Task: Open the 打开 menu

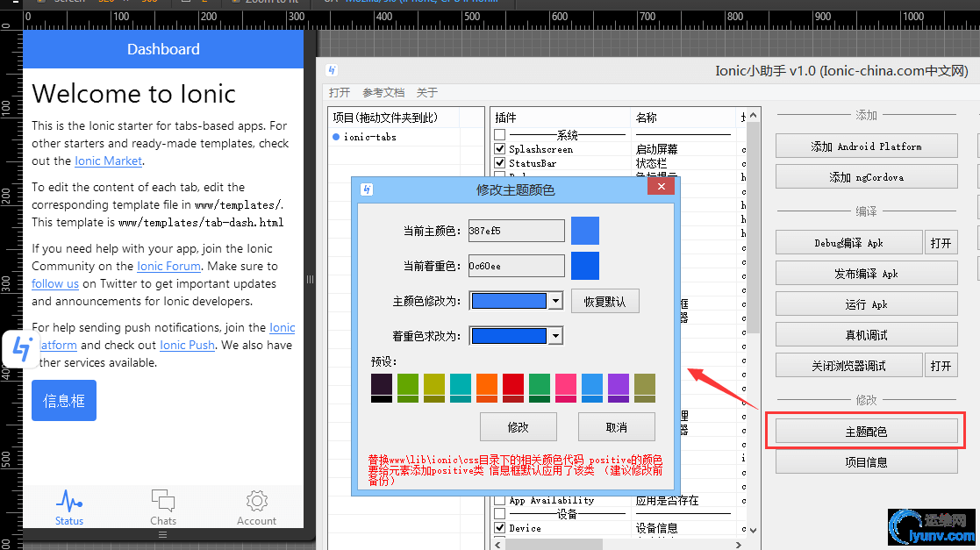Action: (340, 92)
